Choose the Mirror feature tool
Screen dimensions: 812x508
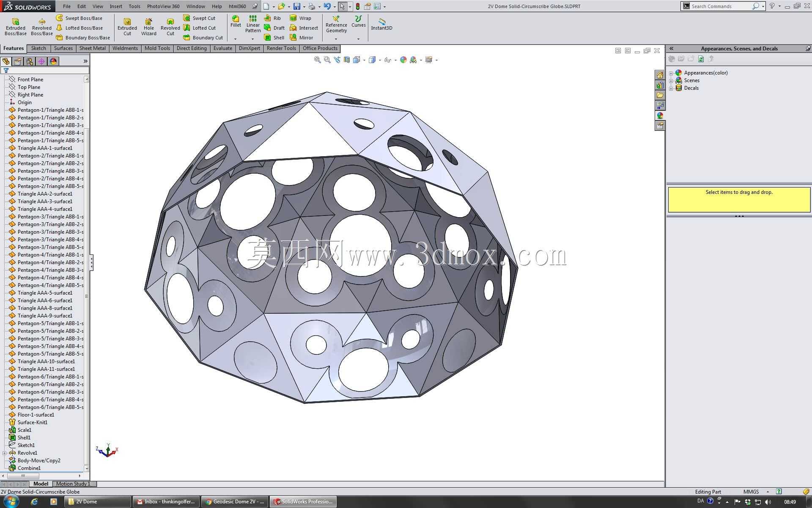(x=301, y=38)
